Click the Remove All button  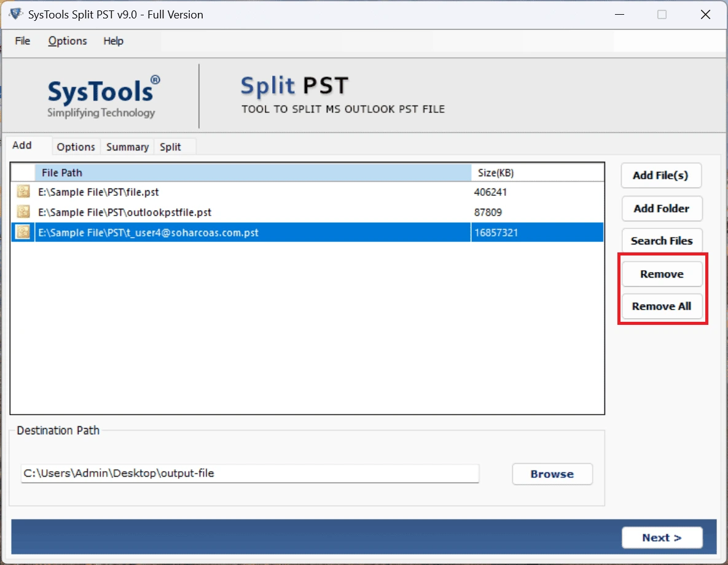662,306
